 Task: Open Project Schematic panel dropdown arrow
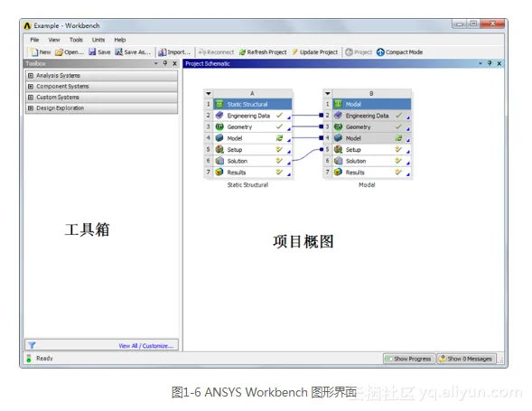click(481, 63)
